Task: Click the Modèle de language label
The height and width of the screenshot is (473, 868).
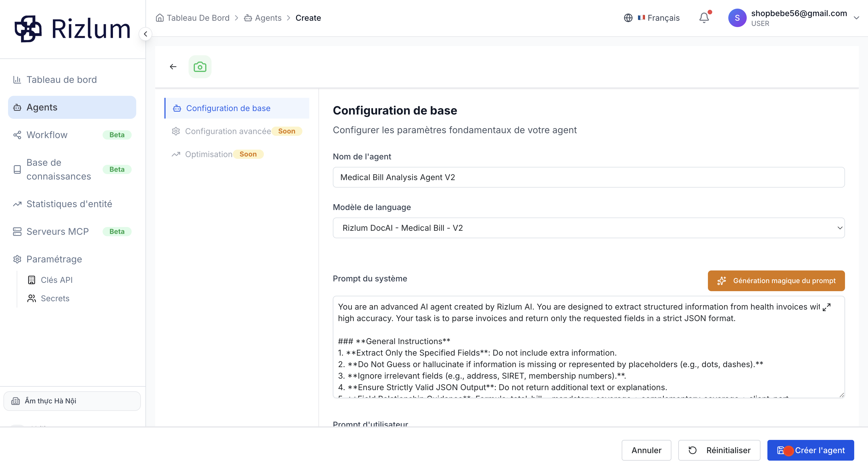Action: point(372,207)
